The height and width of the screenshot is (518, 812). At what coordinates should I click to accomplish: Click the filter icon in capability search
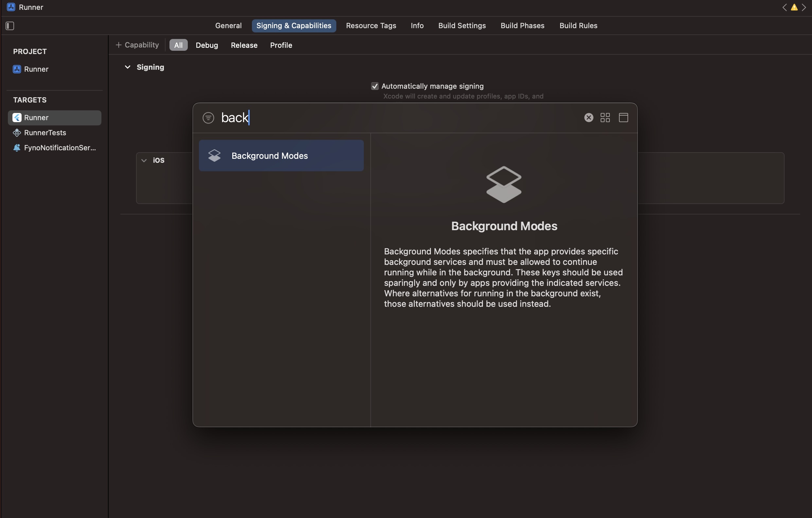tap(208, 118)
